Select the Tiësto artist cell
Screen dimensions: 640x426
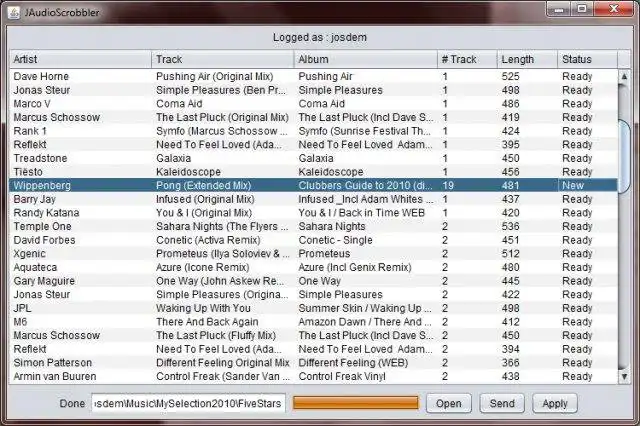pyautogui.click(x=80, y=172)
